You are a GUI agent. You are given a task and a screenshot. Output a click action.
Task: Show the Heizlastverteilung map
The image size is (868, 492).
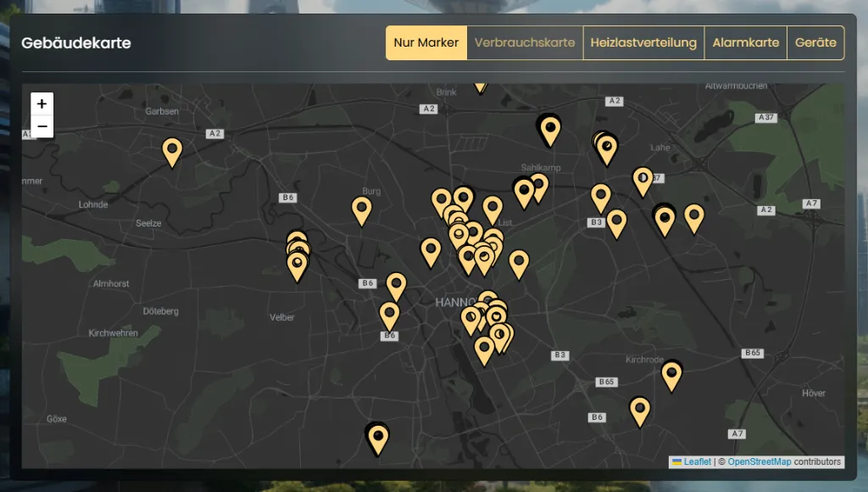(643, 43)
